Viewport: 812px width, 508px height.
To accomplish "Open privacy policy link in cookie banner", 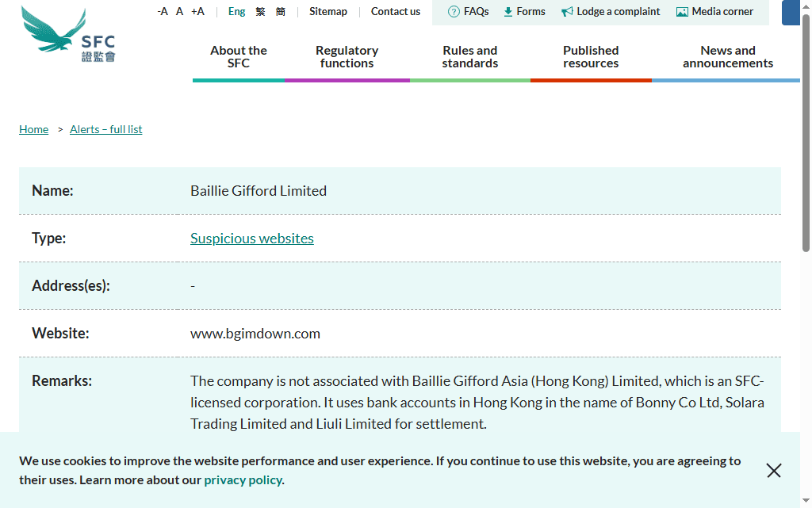I will [x=243, y=480].
